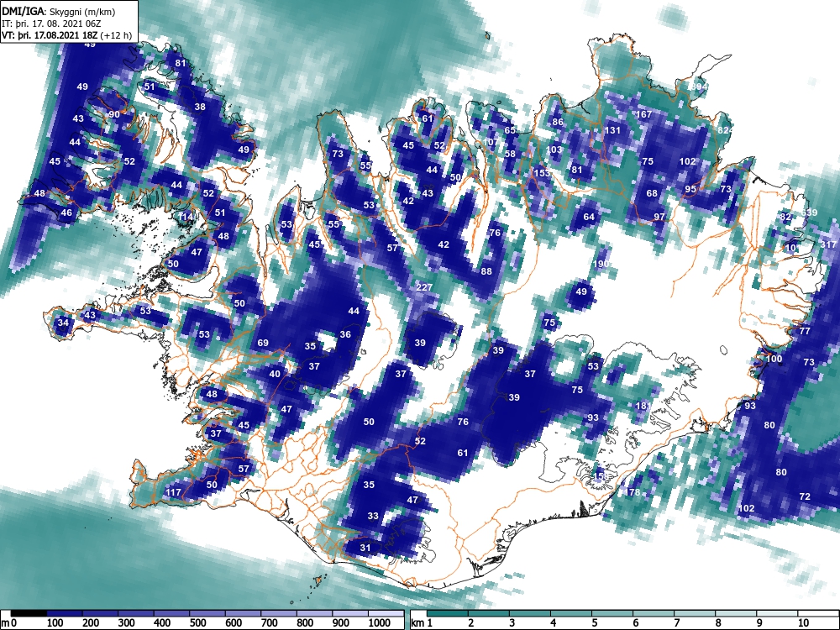Click the visibility value 88
Screen dimensions: 840x630
click(486, 271)
